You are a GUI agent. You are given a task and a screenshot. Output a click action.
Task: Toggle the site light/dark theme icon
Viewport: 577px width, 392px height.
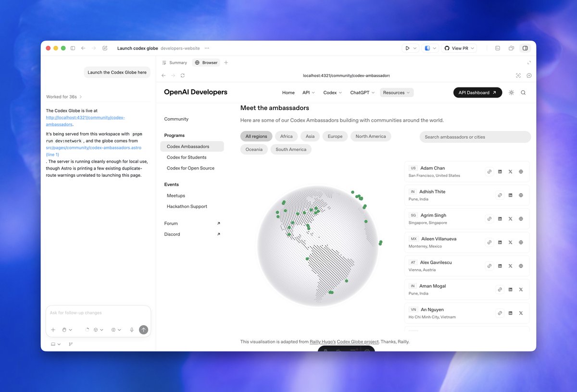(511, 93)
